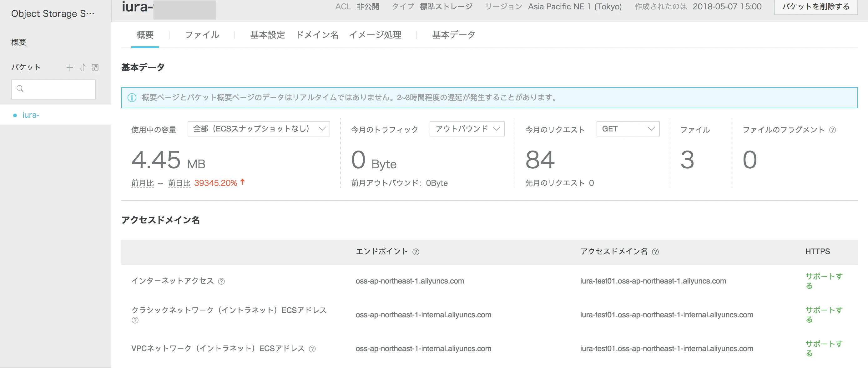Click the oss-ap-northeast-1.aliyuncs.com endpoint
This screenshot has width=868, height=368.
410,281
